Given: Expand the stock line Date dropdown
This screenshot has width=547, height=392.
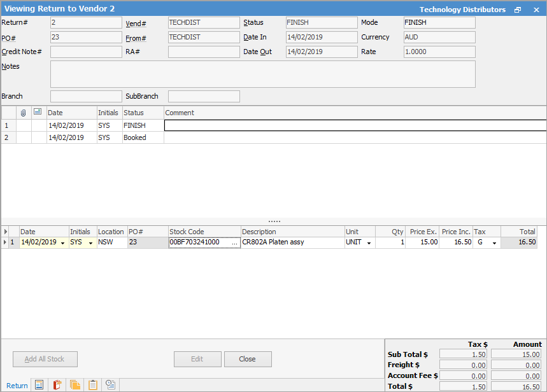Looking at the screenshot, I should [x=62, y=243].
